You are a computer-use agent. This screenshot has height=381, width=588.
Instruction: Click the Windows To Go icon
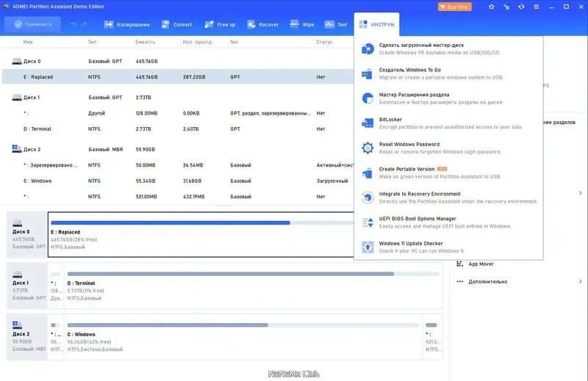coord(367,74)
